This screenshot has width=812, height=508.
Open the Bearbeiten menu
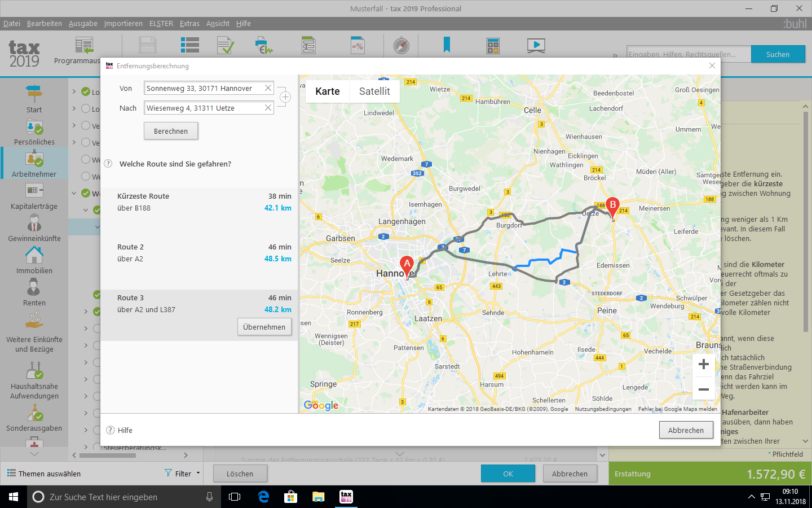[x=45, y=23]
